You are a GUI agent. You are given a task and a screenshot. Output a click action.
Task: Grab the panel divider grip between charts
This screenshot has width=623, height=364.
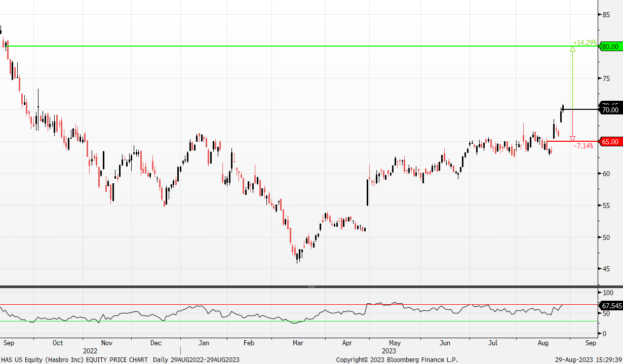(311, 287)
